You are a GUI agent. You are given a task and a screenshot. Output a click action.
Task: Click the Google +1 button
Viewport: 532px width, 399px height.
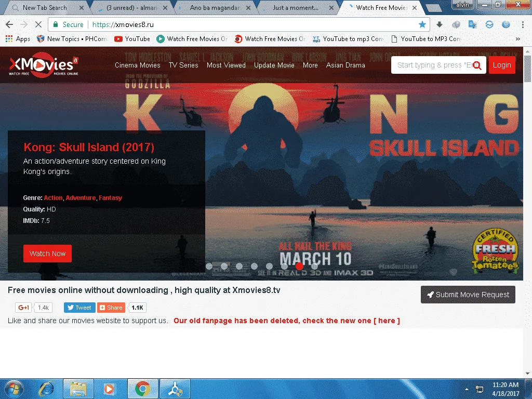pos(23,308)
